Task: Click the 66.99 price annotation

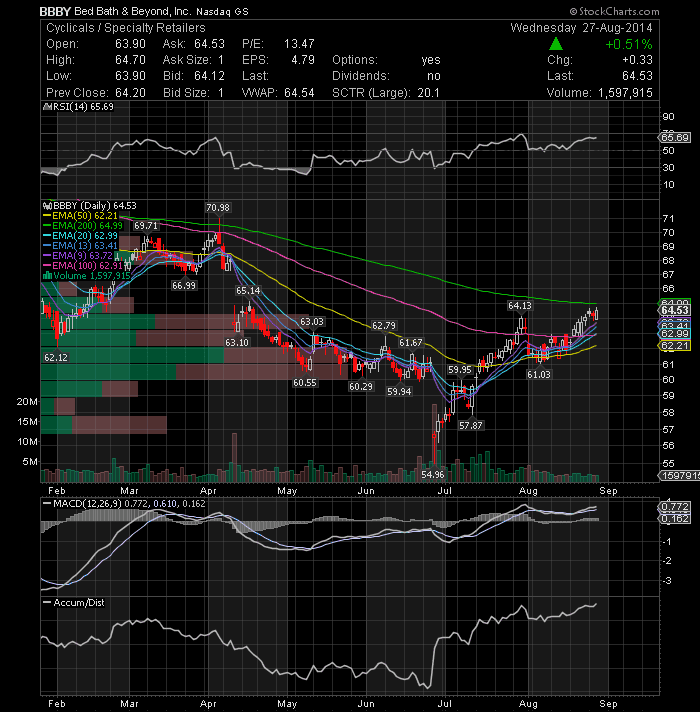Action: [183, 286]
